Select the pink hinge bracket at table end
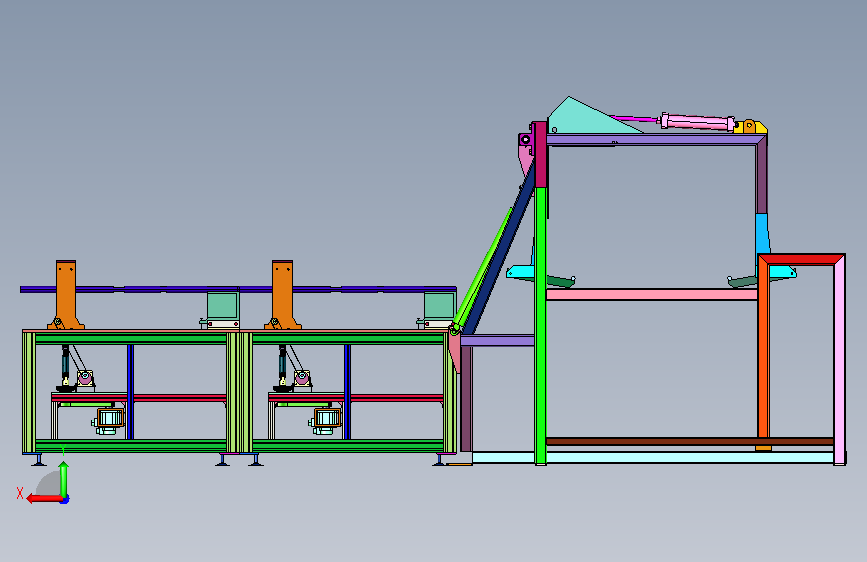Screen dimensions: 867x562 [x=455, y=350]
